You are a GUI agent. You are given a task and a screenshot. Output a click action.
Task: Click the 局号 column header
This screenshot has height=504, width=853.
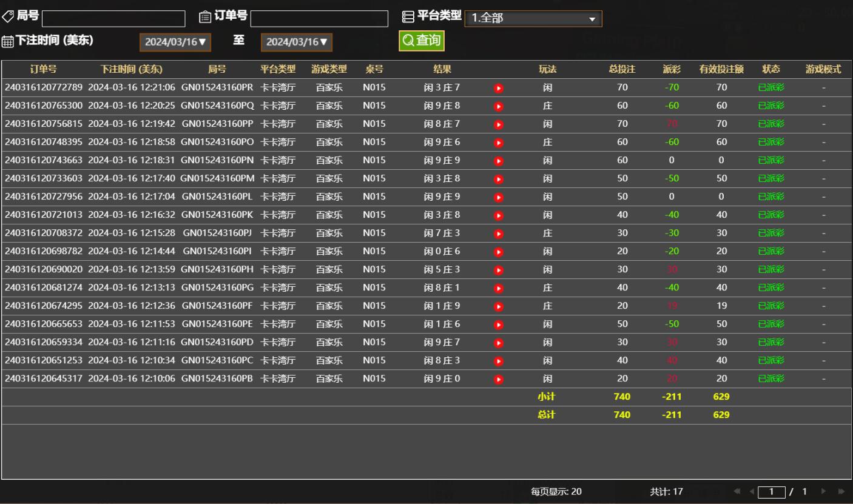click(217, 69)
